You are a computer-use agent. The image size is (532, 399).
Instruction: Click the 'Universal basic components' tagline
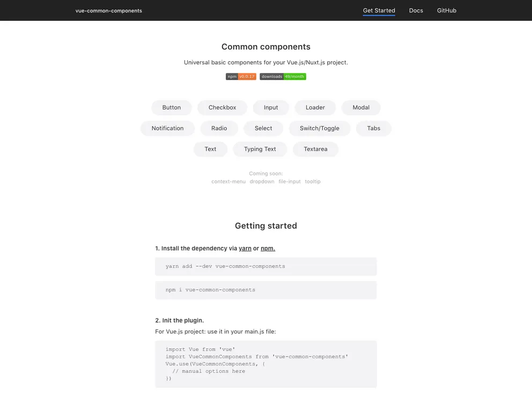point(266,62)
